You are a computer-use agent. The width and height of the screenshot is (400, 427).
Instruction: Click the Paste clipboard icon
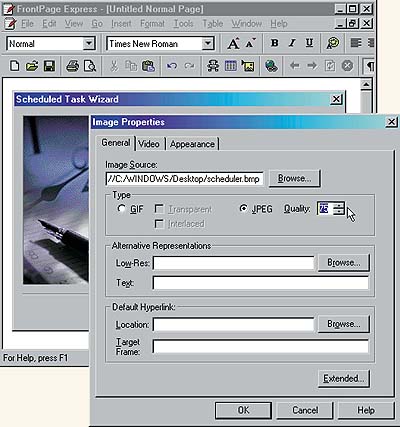point(148,66)
